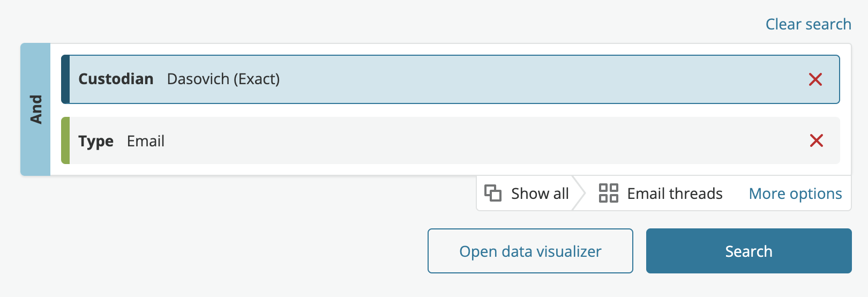Toggle the And operator bar
Viewport: 868px width, 297px height.
[x=35, y=109]
